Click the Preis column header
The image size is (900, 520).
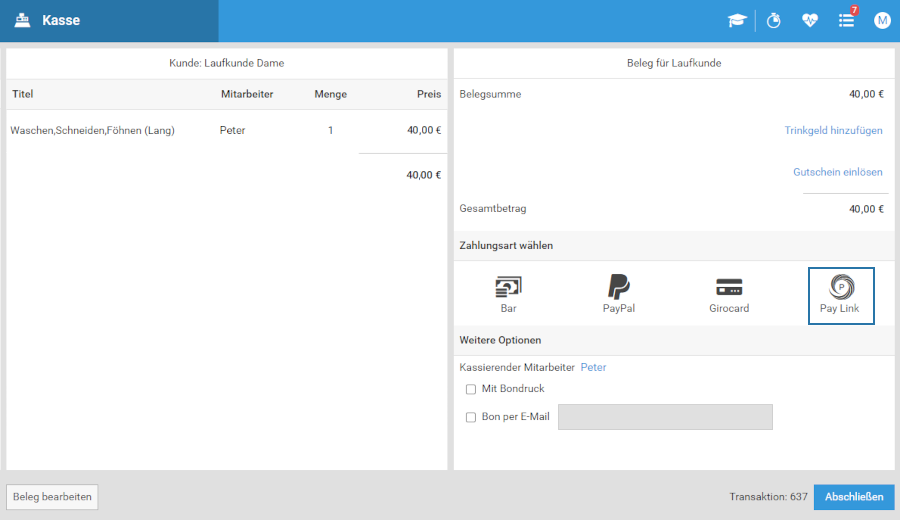click(x=429, y=94)
